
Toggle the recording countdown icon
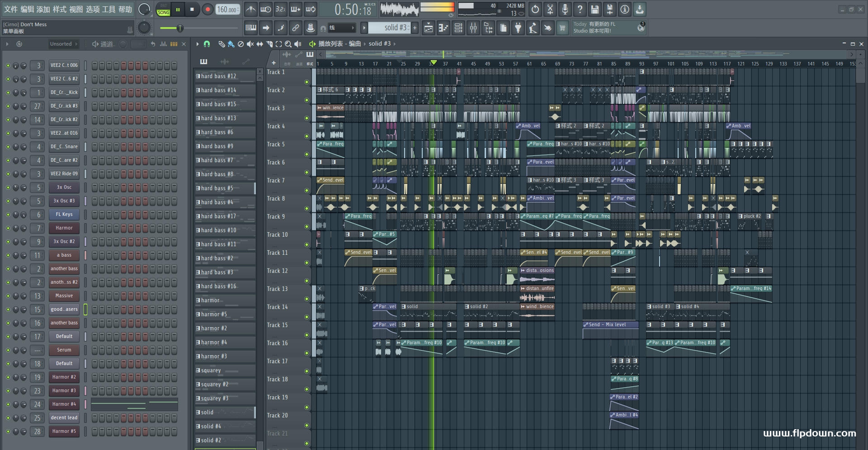point(281,9)
